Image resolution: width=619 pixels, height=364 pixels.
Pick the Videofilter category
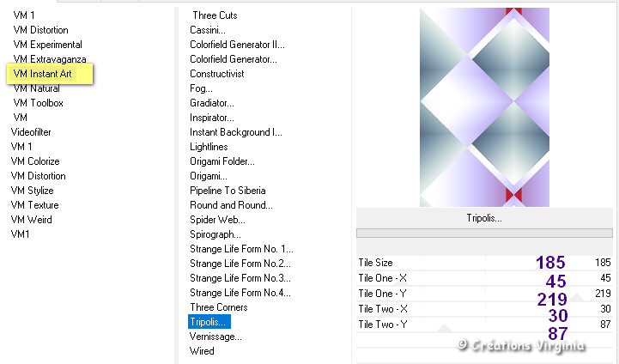pos(31,132)
